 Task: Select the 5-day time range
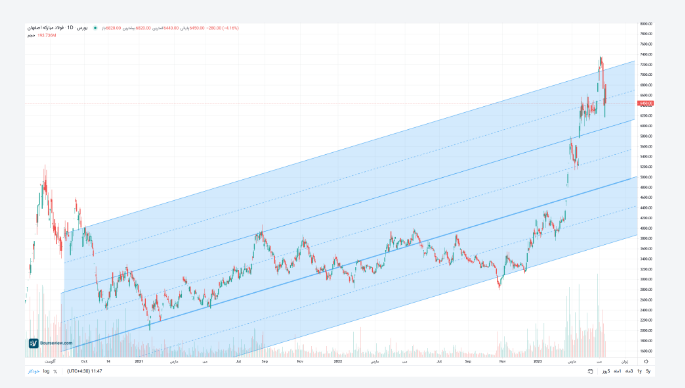pyautogui.click(x=605, y=371)
